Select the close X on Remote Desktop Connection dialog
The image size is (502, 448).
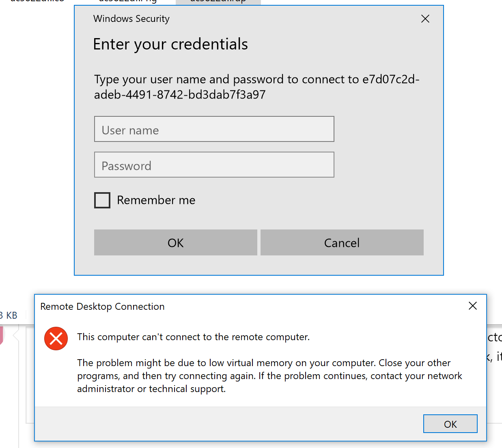(472, 306)
